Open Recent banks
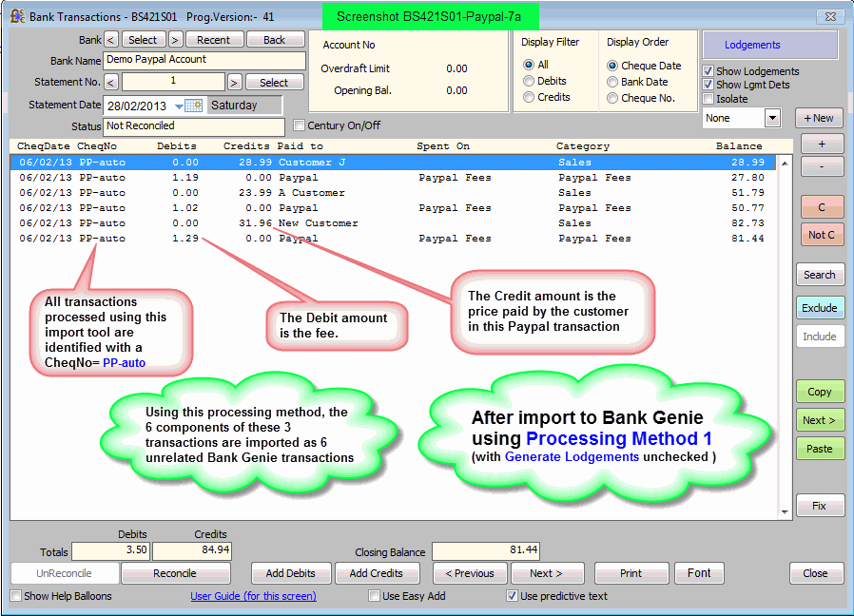Image resolution: width=854 pixels, height=616 pixels. (213, 40)
